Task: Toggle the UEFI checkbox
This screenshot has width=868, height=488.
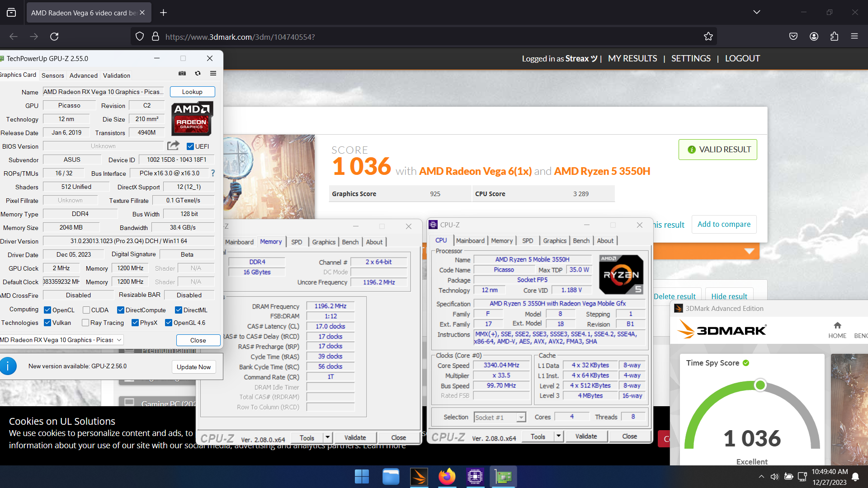Action: tap(190, 146)
